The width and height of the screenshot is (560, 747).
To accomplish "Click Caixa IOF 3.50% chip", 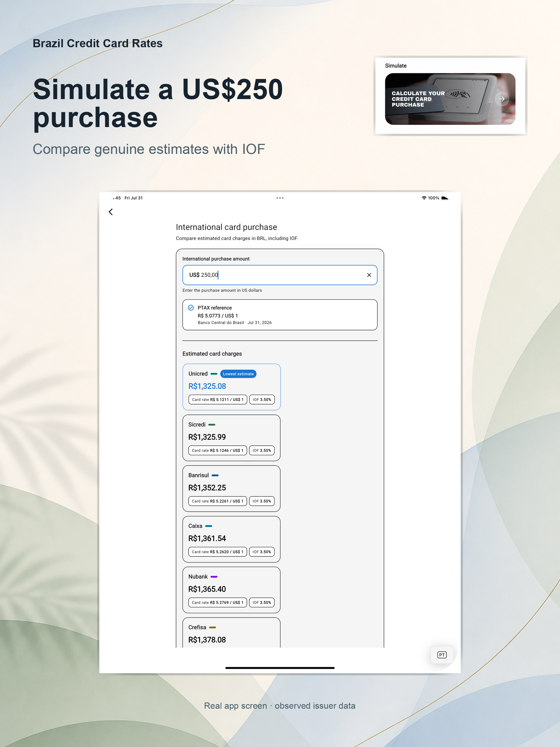I will [262, 552].
